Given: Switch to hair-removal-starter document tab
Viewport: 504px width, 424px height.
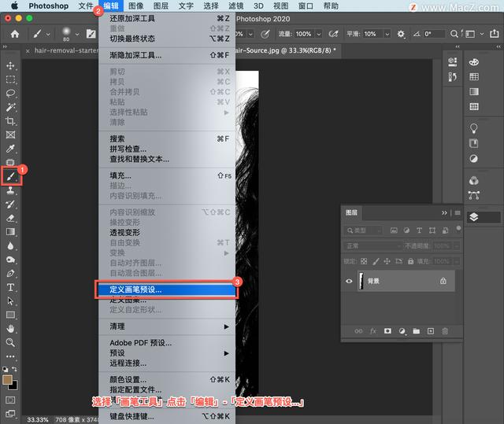Looking at the screenshot, I should click(66, 50).
